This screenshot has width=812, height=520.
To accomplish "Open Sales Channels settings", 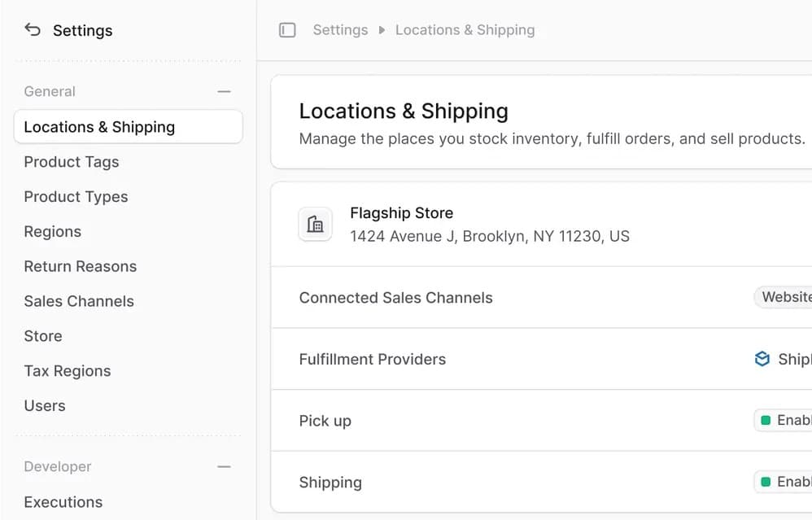I will [x=79, y=301].
